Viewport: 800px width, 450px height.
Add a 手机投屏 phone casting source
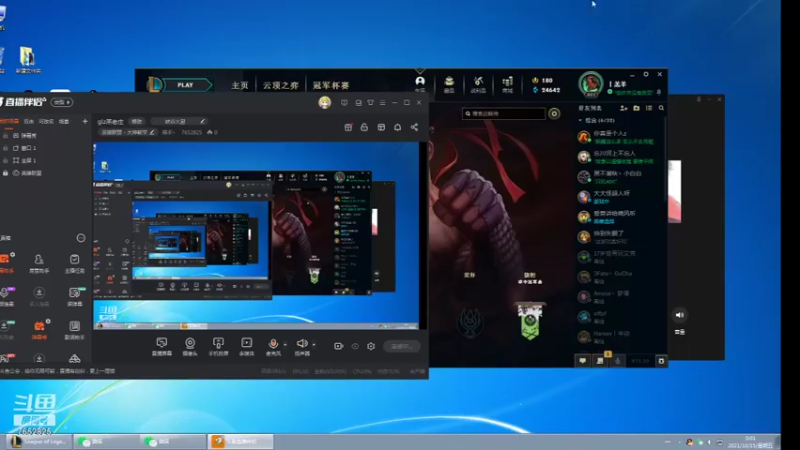coord(218,346)
